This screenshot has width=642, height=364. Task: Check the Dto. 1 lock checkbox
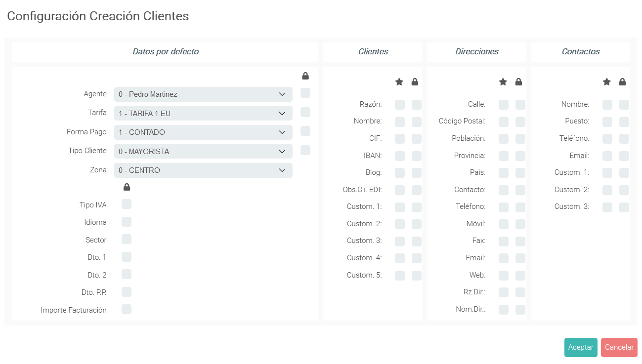pyautogui.click(x=127, y=256)
